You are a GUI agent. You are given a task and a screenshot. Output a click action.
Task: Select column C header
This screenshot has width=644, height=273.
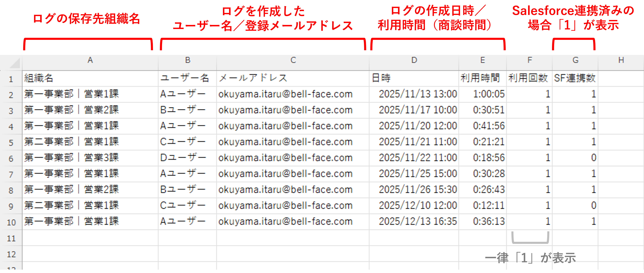coord(293,60)
